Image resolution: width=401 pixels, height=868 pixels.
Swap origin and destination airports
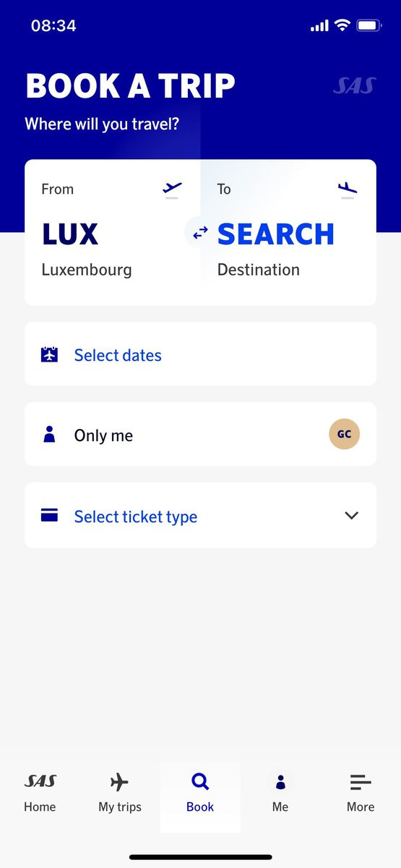tap(200, 232)
